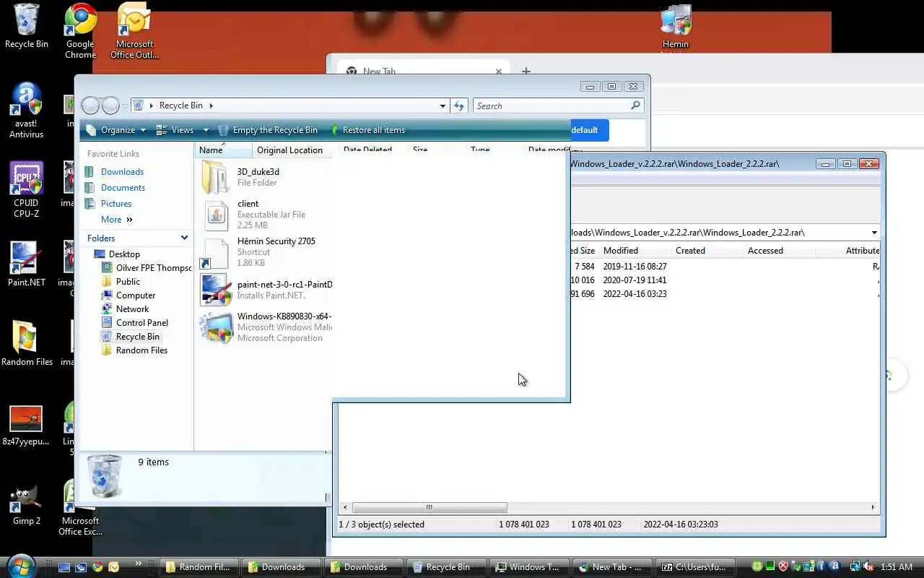Expand the breadcrumb arrow after Recycle Bin

point(211,105)
